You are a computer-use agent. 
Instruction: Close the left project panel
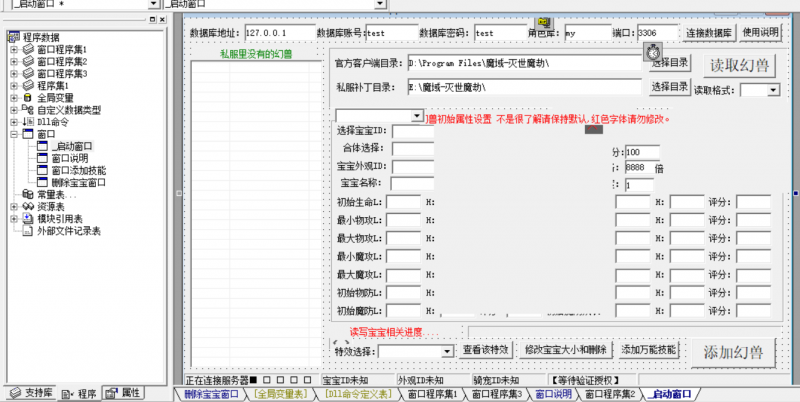point(162,19)
